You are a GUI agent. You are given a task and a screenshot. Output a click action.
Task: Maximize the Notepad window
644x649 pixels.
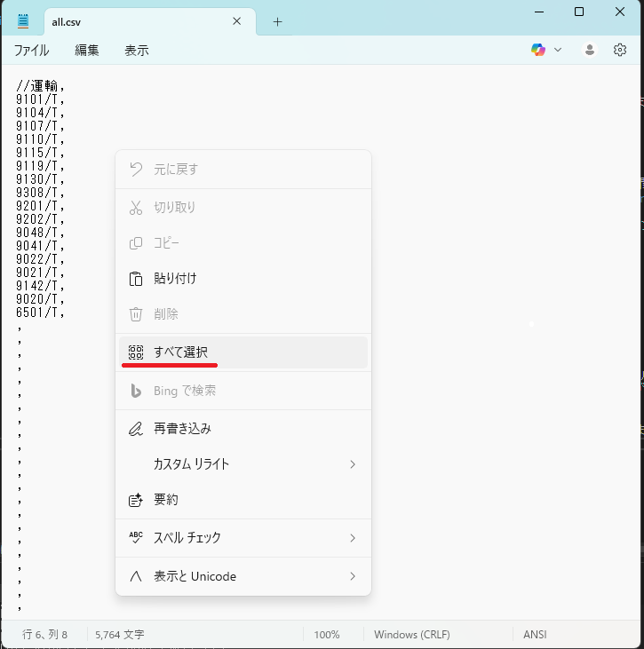(x=579, y=12)
